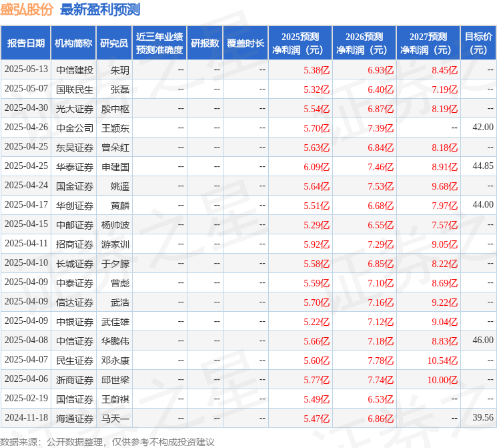
Task: Click the 10.54亿 forecast value
Action: coord(442,361)
